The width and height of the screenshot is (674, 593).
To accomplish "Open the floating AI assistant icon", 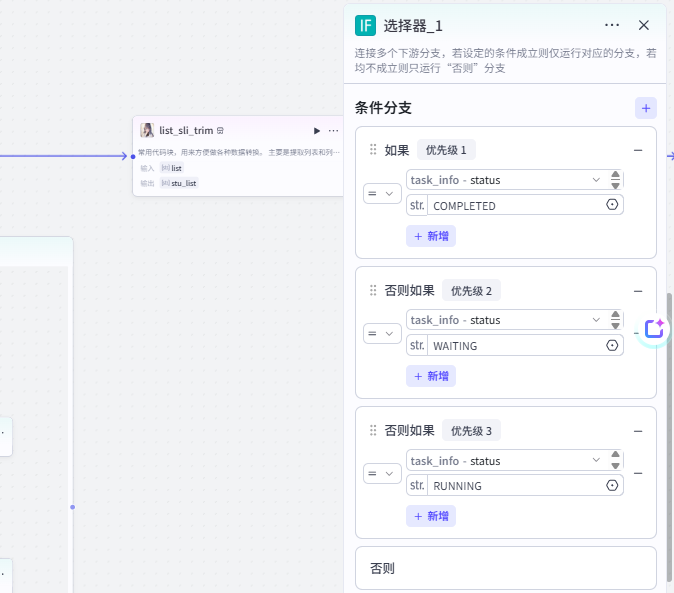I will [x=654, y=329].
